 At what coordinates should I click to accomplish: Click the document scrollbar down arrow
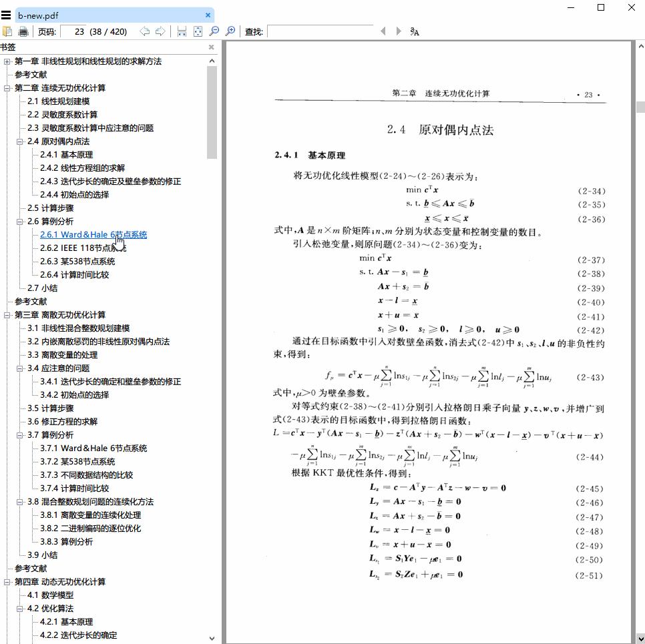[640, 638]
